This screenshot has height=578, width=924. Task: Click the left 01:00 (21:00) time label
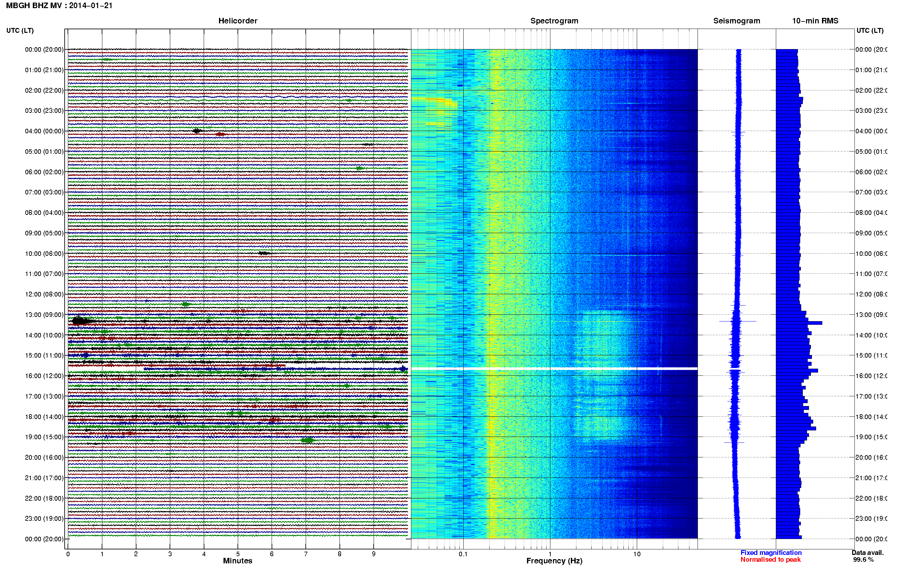coord(44,70)
